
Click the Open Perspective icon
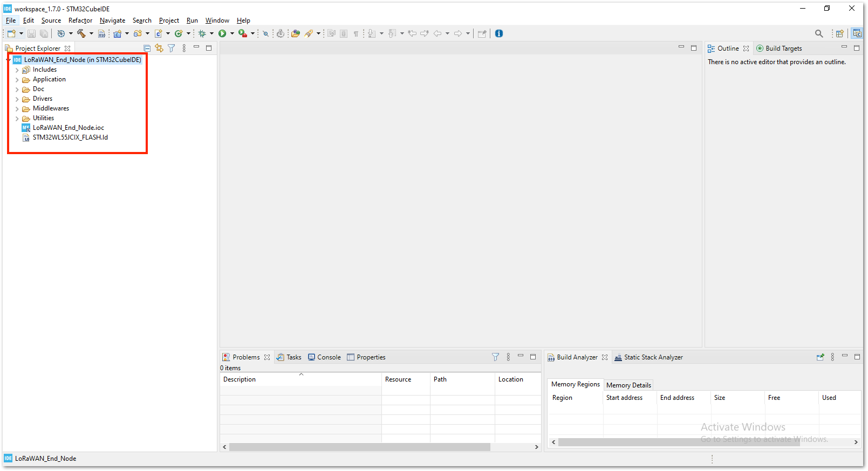click(839, 33)
